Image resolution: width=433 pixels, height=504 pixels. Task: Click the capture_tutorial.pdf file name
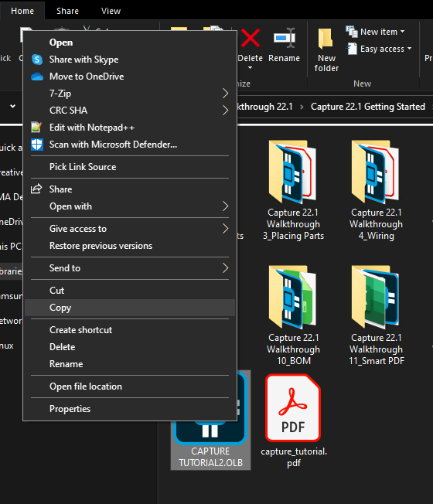point(294,457)
